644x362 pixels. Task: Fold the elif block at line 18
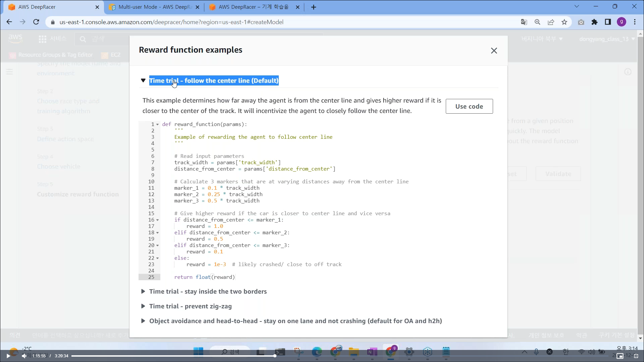157,233
